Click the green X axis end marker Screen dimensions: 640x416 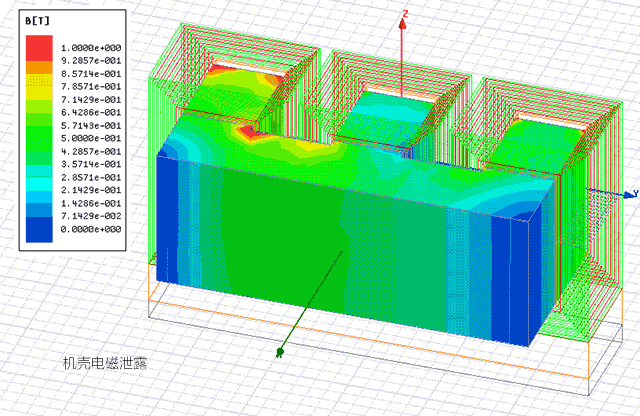[280, 352]
